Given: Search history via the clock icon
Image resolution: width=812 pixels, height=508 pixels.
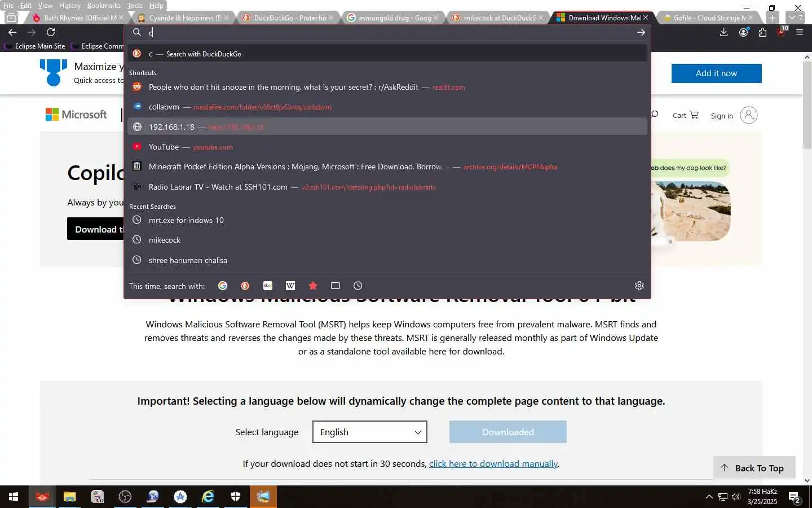Looking at the screenshot, I should [x=358, y=286].
